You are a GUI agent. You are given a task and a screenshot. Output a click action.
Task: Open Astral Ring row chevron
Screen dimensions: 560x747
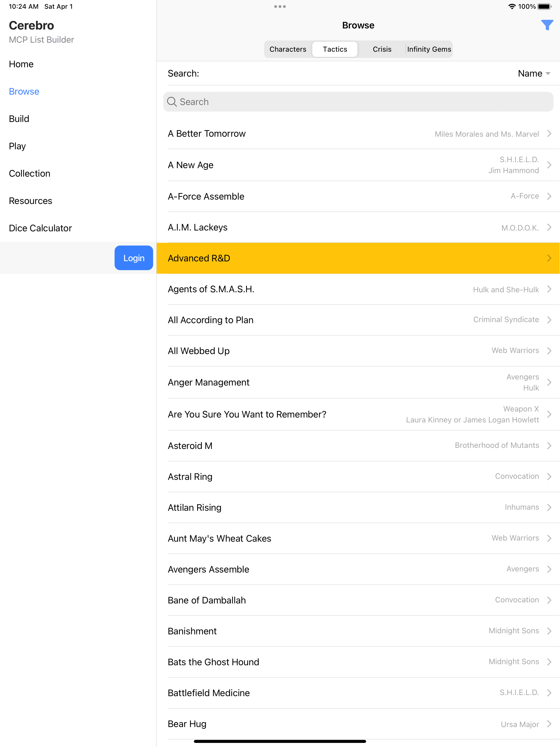[x=549, y=477]
